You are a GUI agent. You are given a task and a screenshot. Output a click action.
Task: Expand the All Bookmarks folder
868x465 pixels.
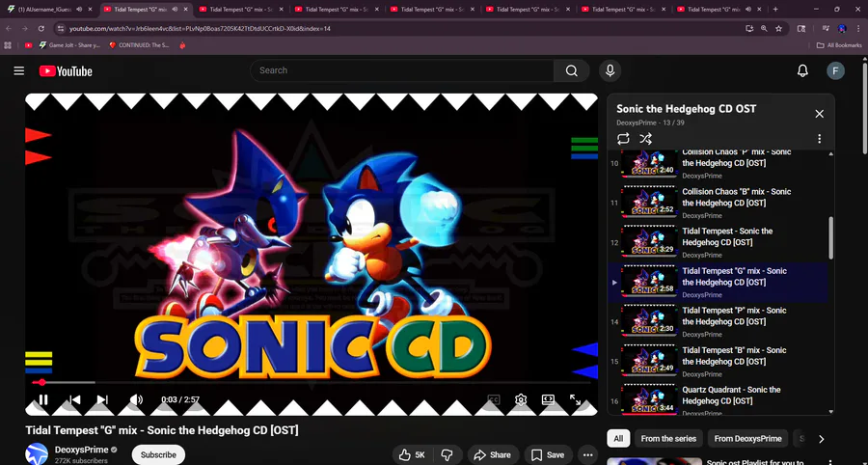839,45
